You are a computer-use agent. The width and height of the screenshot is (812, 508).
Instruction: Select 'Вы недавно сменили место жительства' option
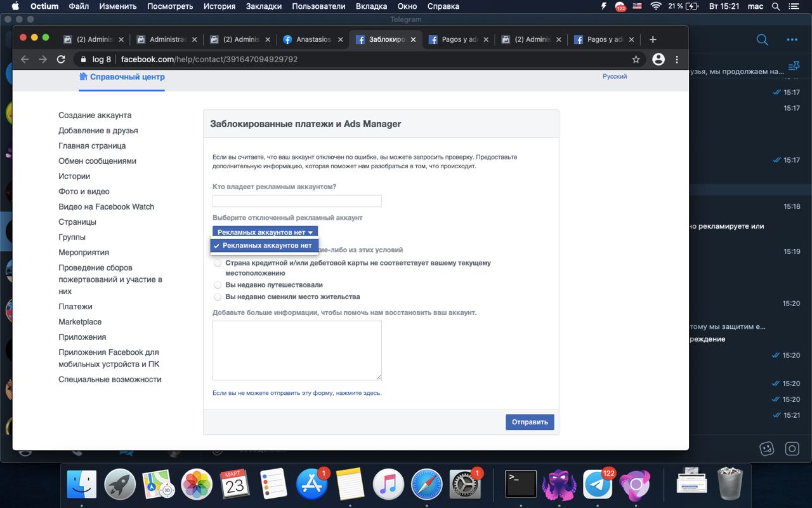[x=218, y=297]
